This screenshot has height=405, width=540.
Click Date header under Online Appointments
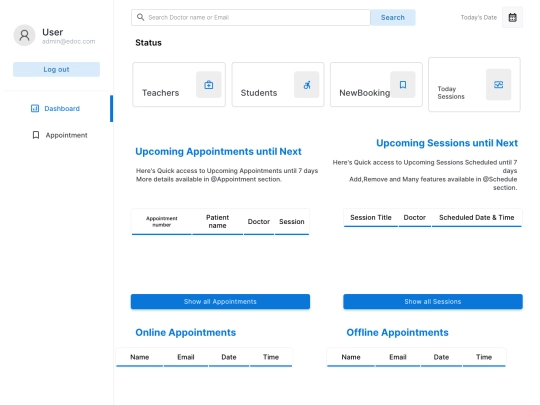229,357
